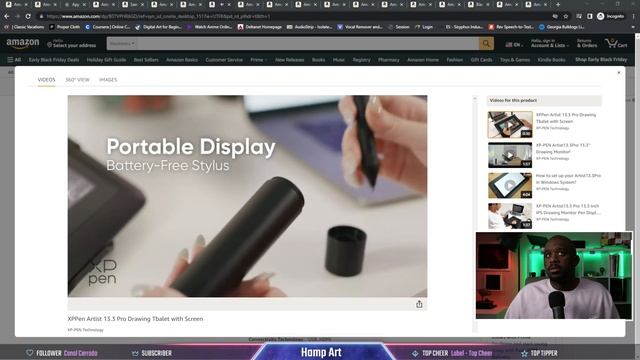The height and width of the screenshot is (360, 640).
Task: Click the browser address bar URL
Action: click(158, 16)
